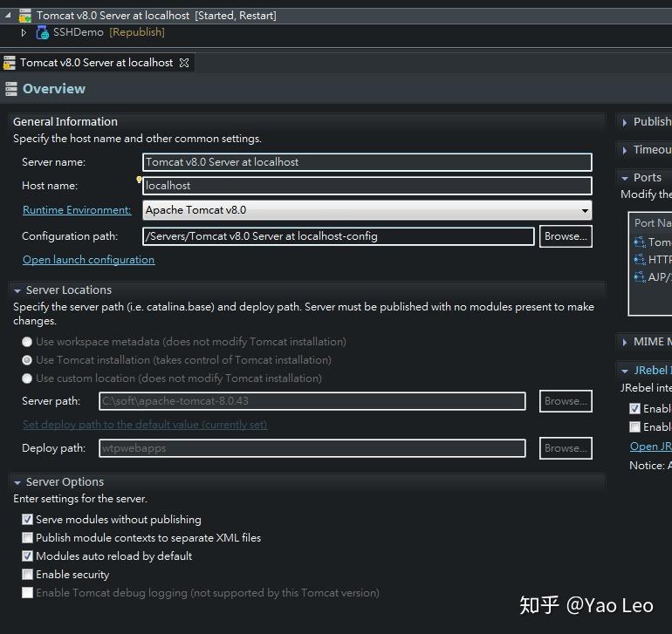Click the Port Name column header
This screenshot has height=634, width=672.
point(652,223)
